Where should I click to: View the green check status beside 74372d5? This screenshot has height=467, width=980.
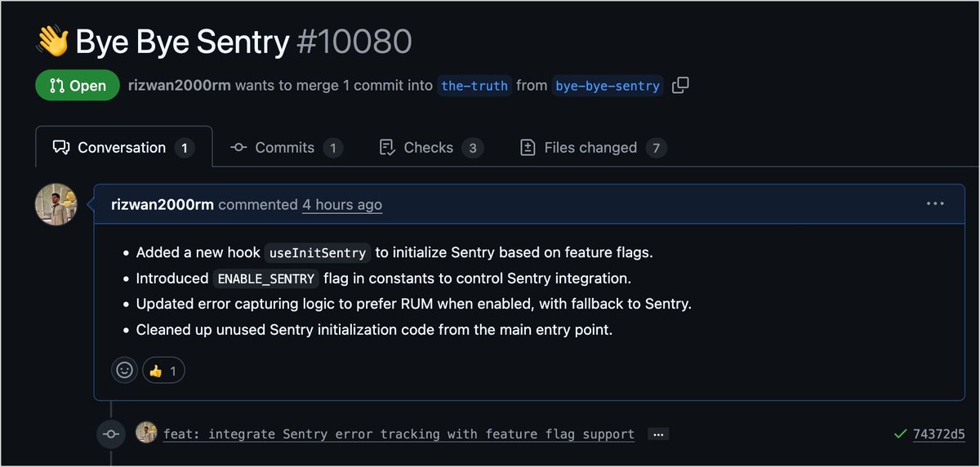[900, 434]
